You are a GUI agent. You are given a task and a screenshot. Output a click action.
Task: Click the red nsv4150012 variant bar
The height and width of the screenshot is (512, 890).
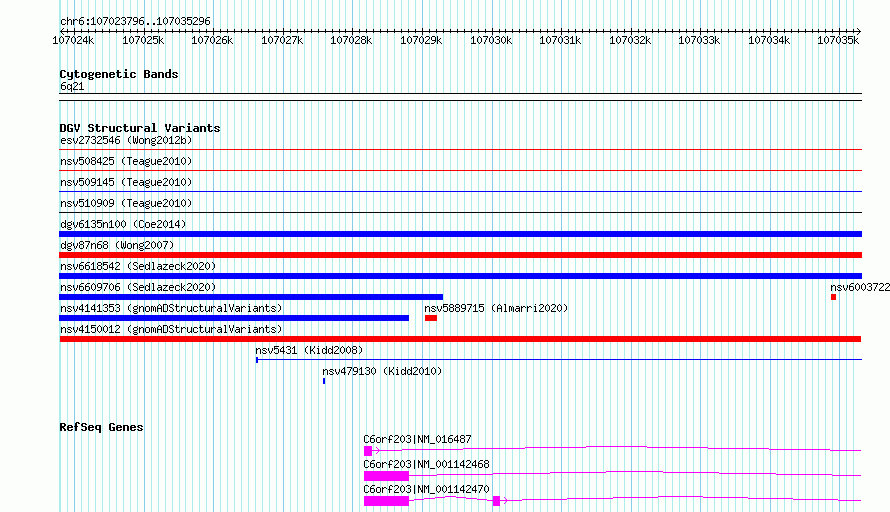(460, 339)
